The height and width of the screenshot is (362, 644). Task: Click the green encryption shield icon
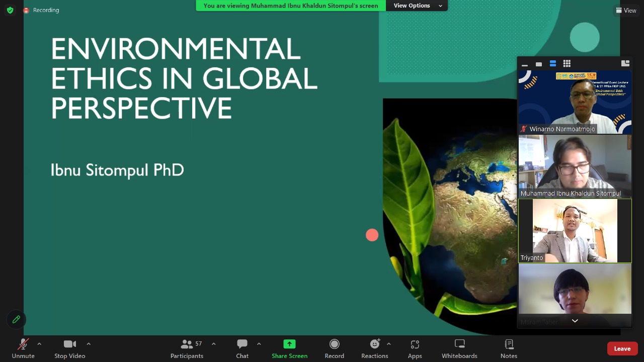[x=10, y=10]
